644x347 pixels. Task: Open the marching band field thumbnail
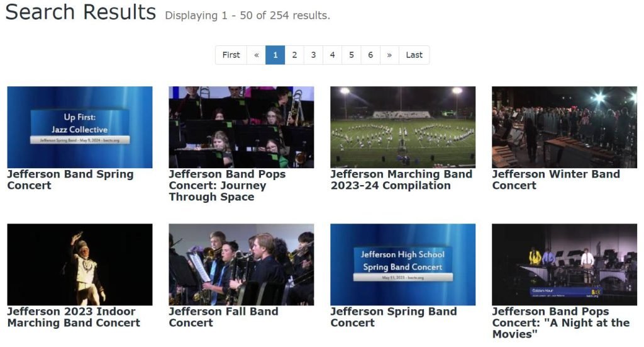(x=403, y=127)
